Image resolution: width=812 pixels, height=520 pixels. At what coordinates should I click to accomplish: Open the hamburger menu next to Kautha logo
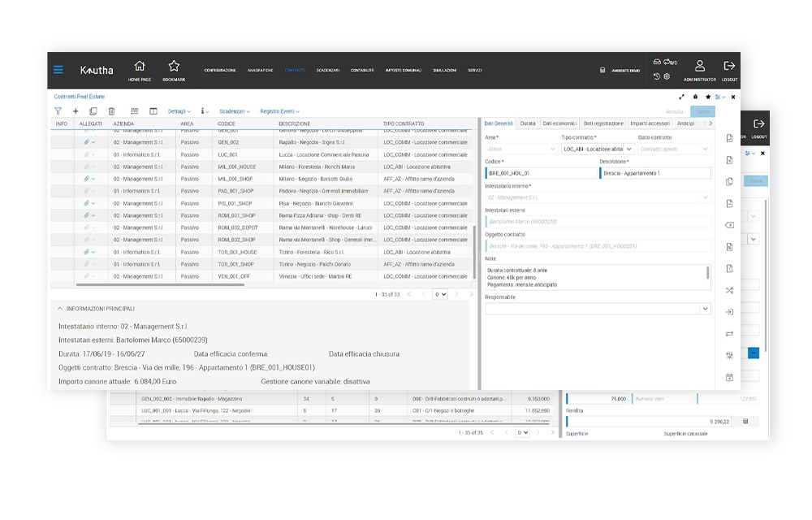(x=58, y=70)
